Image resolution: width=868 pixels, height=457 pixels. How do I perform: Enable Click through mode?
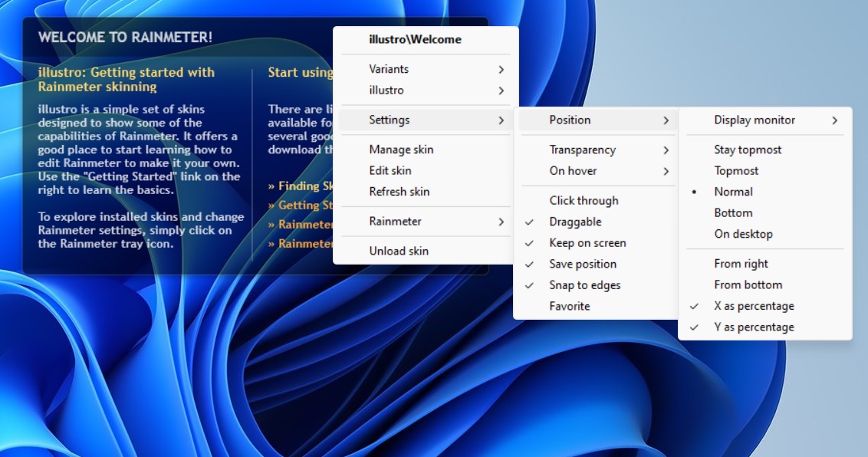[x=584, y=200]
